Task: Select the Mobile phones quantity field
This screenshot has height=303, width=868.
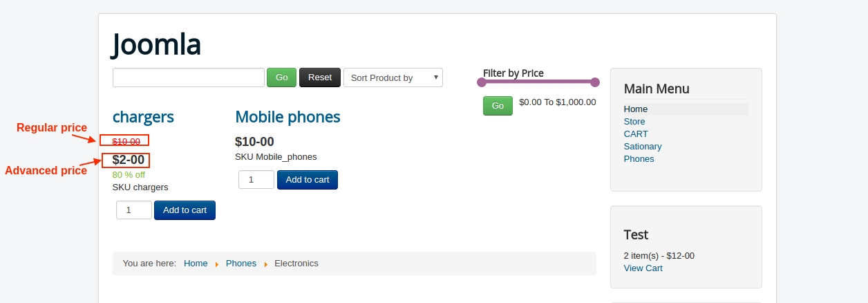Action: 256,180
